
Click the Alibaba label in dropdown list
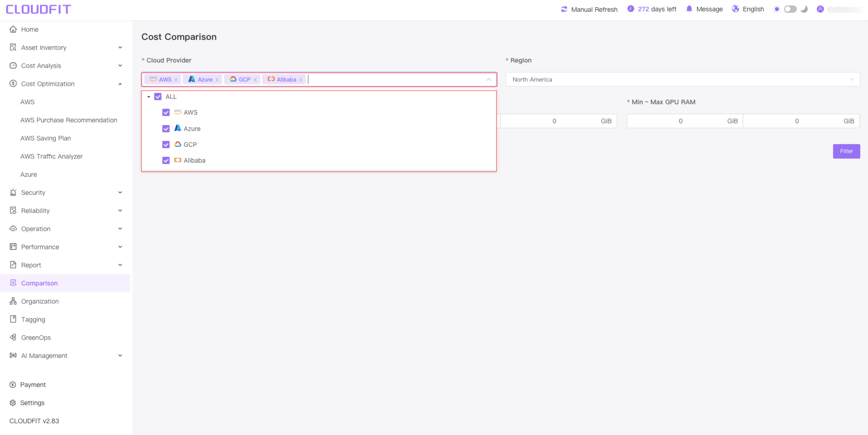click(195, 160)
